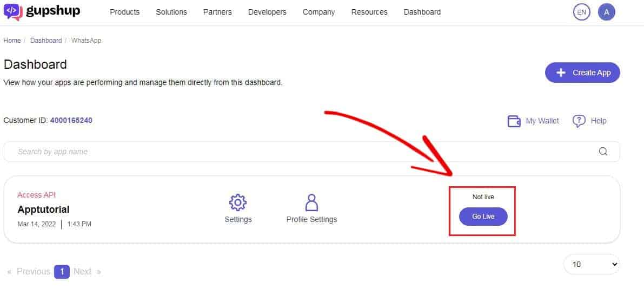Click the Help text link
The image size is (644, 294).
tap(599, 121)
